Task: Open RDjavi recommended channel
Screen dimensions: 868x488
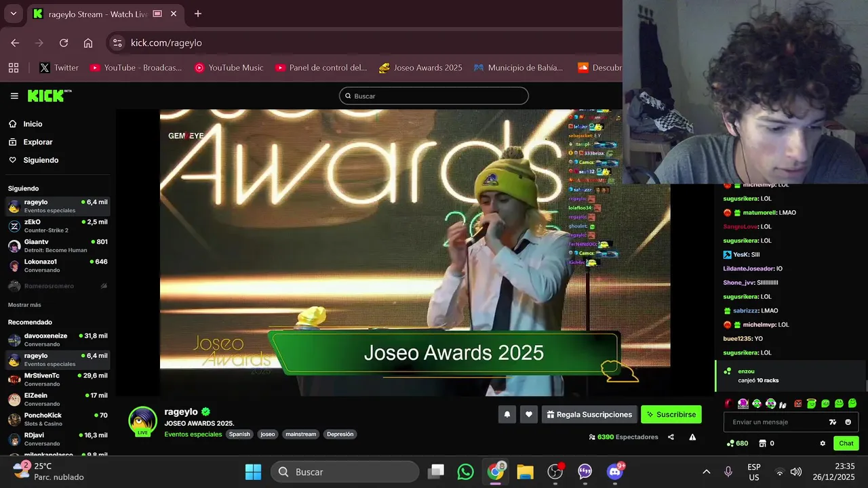Action: tap(58, 439)
